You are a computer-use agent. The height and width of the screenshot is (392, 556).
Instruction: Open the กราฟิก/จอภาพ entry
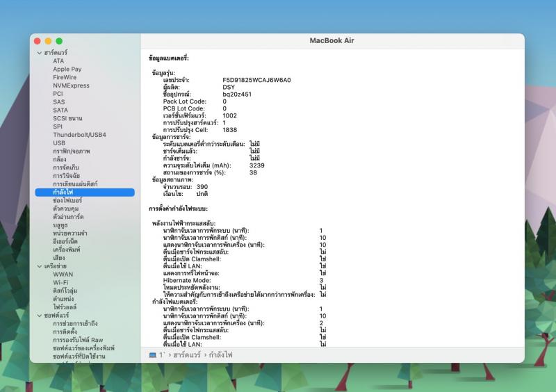(72, 151)
